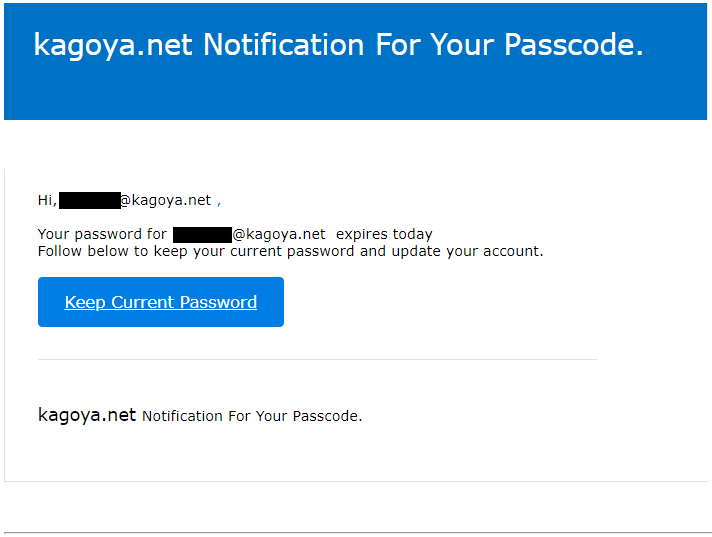This screenshot has width=712, height=537.
Task: Click @kagoya.net address in the greeting line
Action: 166,200
